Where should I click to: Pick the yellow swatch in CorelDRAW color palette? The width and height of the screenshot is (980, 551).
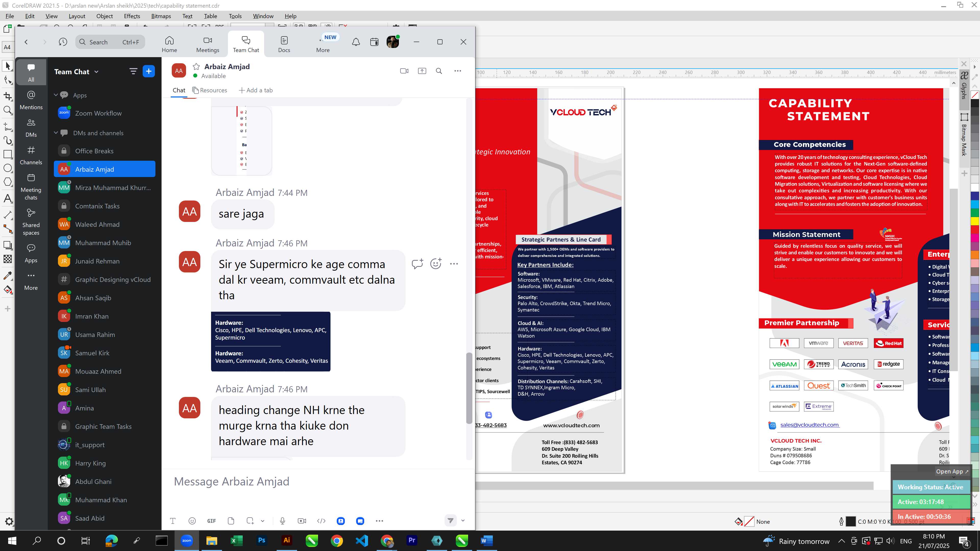tap(975, 221)
